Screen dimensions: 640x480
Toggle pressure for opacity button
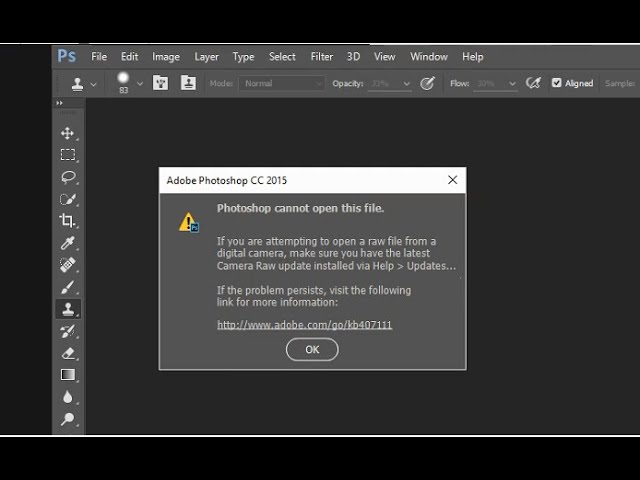427,83
